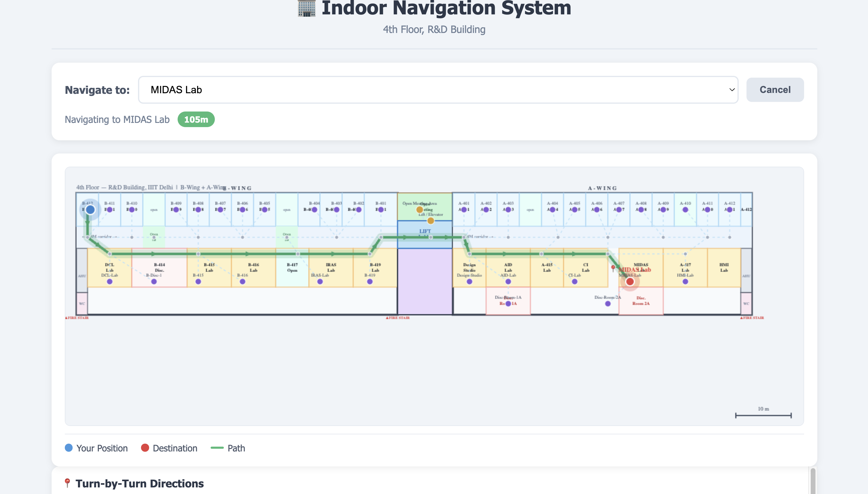
Task: Select the purple node in room A-410
Action: pos(685,210)
